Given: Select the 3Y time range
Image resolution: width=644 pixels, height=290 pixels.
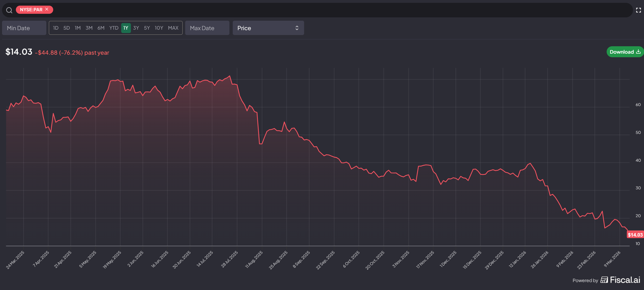Looking at the screenshot, I should tap(136, 28).
